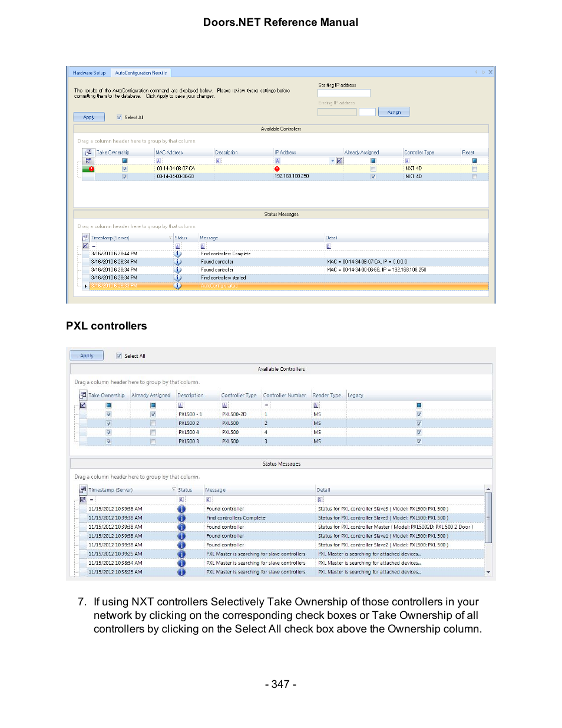Toggle Take Ownership filter tri-state box in NXT grid
This screenshot has height=728, width=562.
pos(124,160)
